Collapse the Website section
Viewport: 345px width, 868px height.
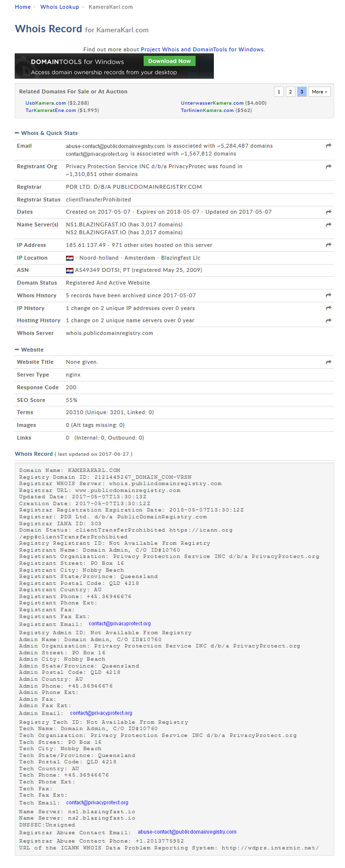(17, 350)
